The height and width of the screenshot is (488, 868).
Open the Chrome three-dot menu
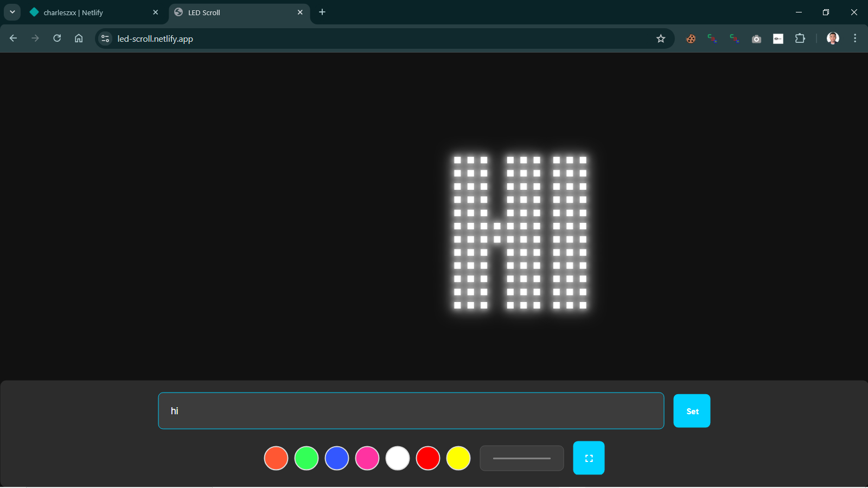(855, 38)
